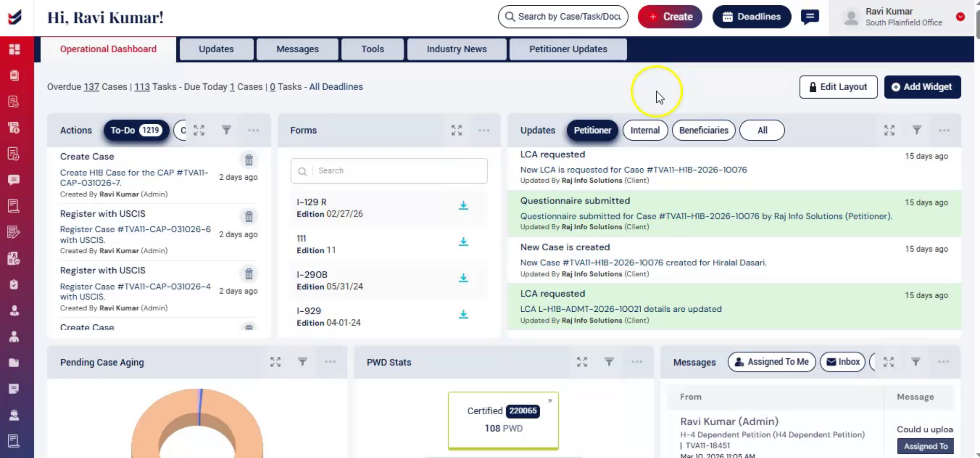The height and width of the screenshot is (458, 980).
Task: Click the Forms widget search field
Action: (x=389, y=171)
